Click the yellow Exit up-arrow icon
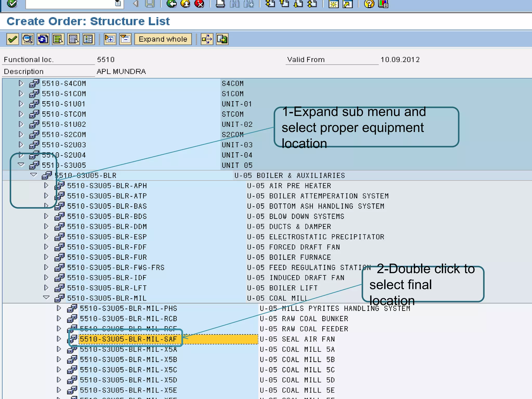The image size is (532, 399). pyautogui.click(x=185, y=3)
